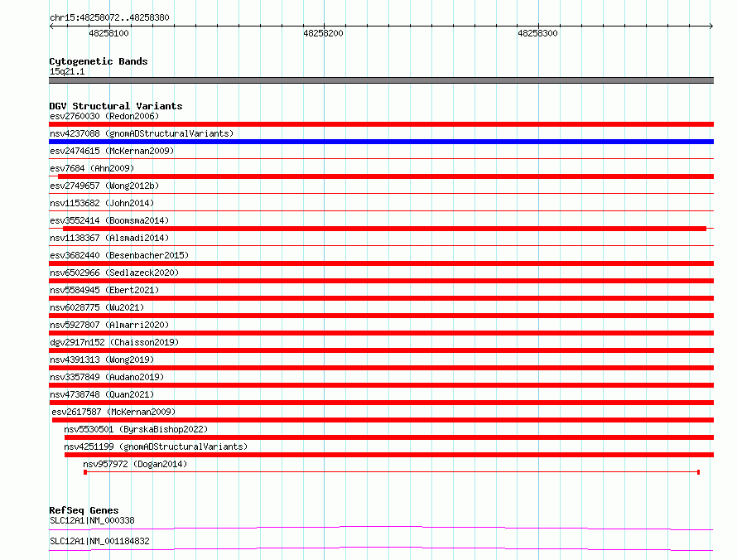Click the nsv1153682 (John2014) label
This screenshot has height=560, width=737.
pyautogui.click(x=102, y=203)
